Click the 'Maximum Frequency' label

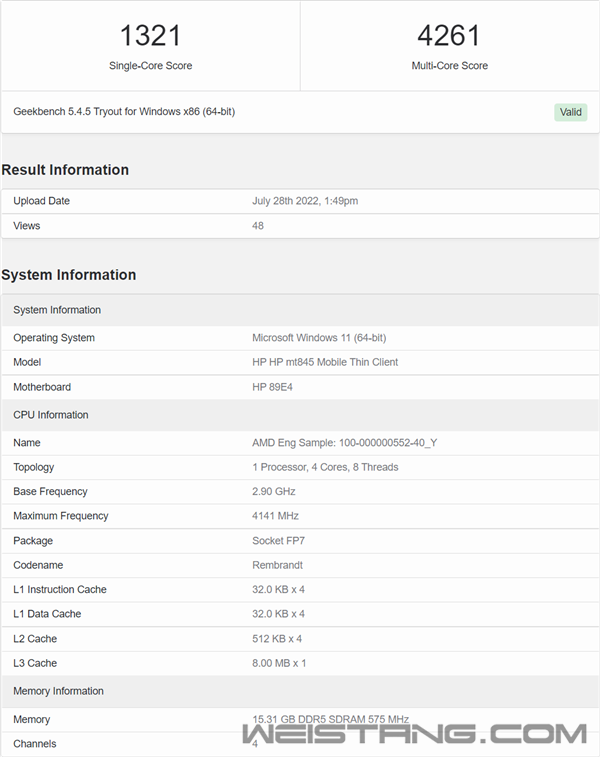[x=61, y=516]
